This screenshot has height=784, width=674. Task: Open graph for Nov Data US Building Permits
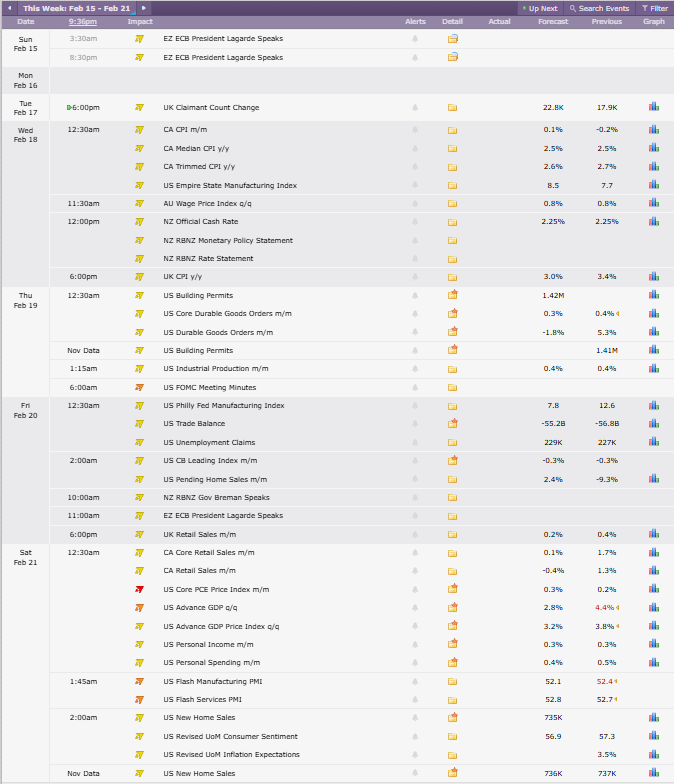[654, 350]
